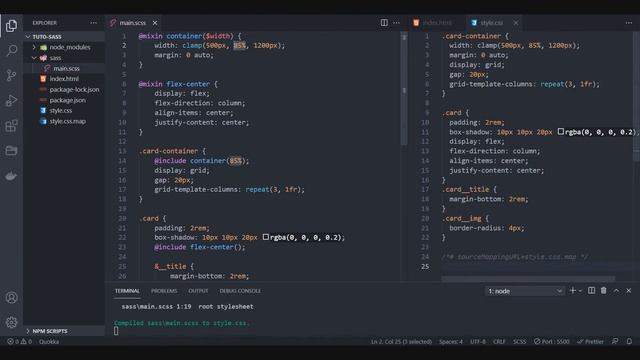The height and width of the screenshot is (360, 640).
Task: Open the Run and Debug view
Action: 11,100
